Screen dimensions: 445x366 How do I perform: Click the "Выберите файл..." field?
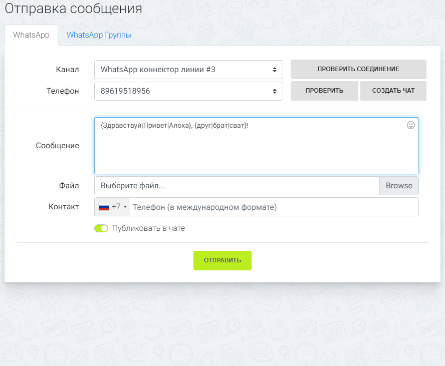coord(237,186)
